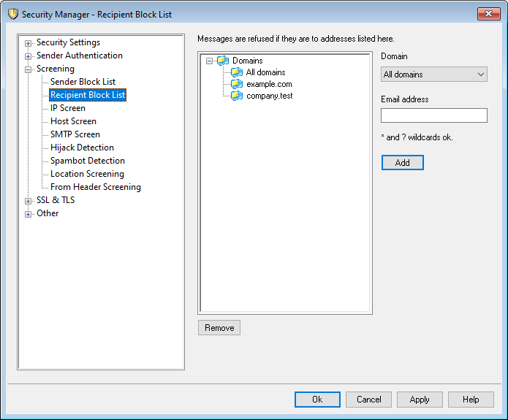Click the Domains root folder icon

(223, 61)
